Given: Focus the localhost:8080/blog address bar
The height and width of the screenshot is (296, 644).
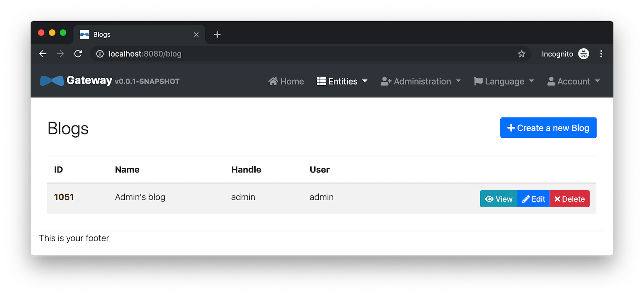Looking at the screenshot, I should (x=282, y=54).
